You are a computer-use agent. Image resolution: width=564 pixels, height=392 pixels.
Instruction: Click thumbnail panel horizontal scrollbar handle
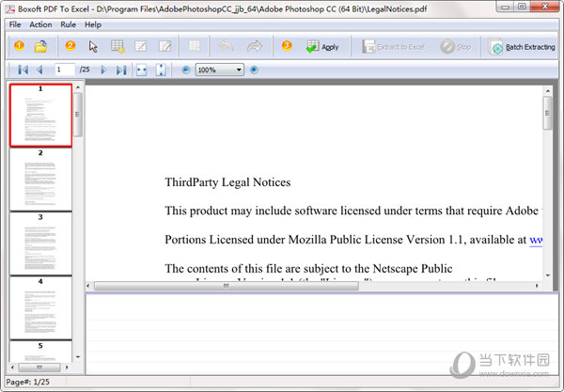[x=39, y=368]
